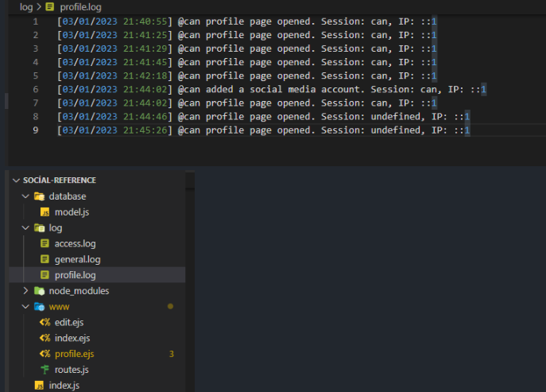Collapse the database folder chevron

[x=25, y=196]
